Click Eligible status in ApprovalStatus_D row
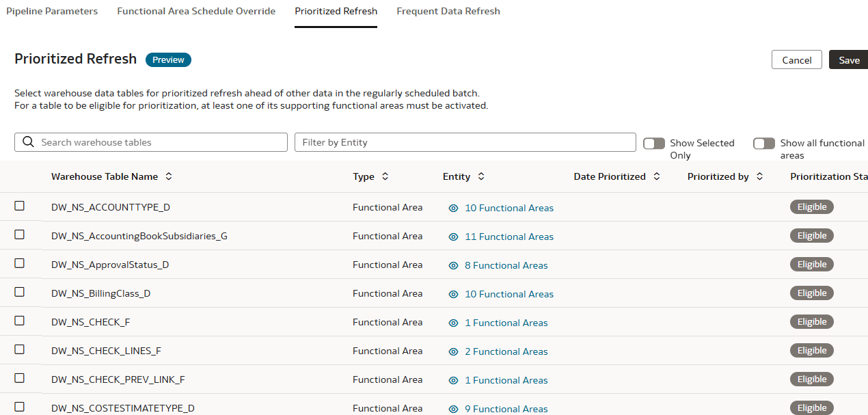Viewport: 868px width, 415px height. pyautogui.click(x=812, y=265)
